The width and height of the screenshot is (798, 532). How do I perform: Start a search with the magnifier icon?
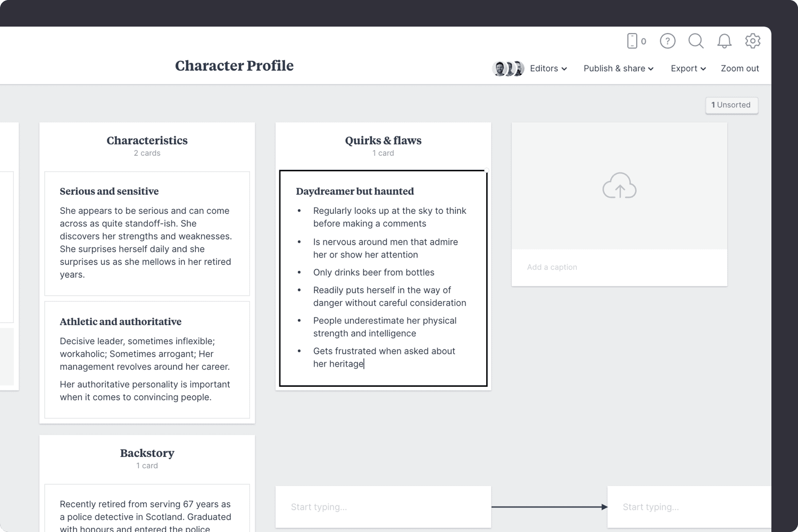click(696, 41)
